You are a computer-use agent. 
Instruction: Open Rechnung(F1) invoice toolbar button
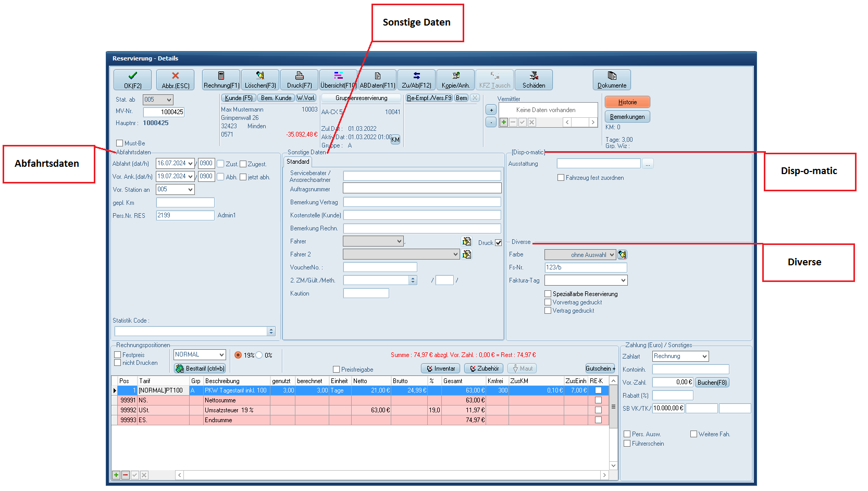click(221, 80)
